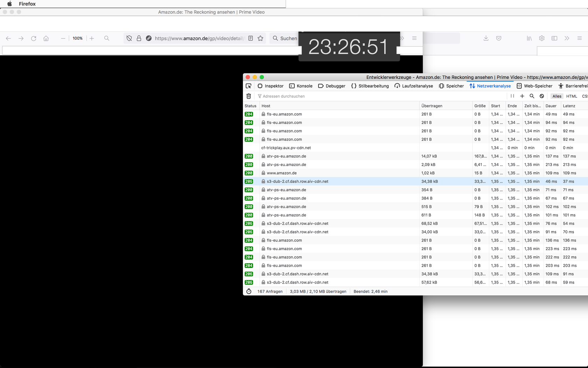Switch to the Laufzeitanalyse tab
The width and height of the screenshot is (588, 368).
tap(414, 86)
